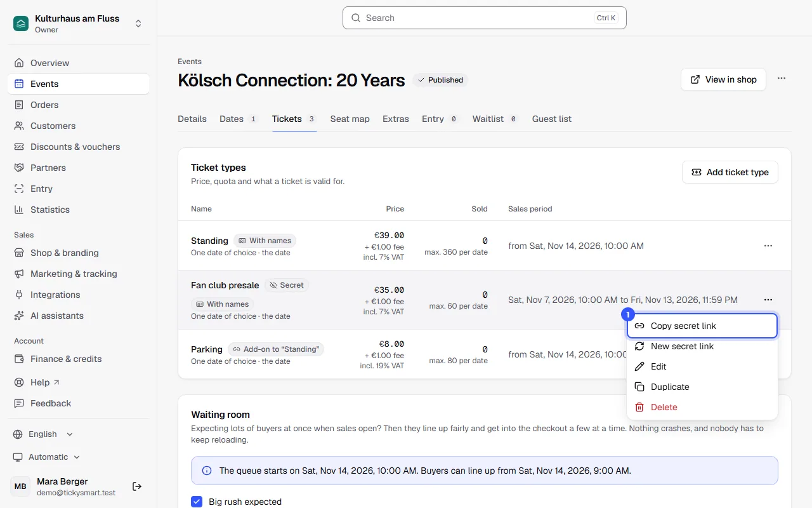Click the Discounts & vouchers ticket icon

[19, 147]
